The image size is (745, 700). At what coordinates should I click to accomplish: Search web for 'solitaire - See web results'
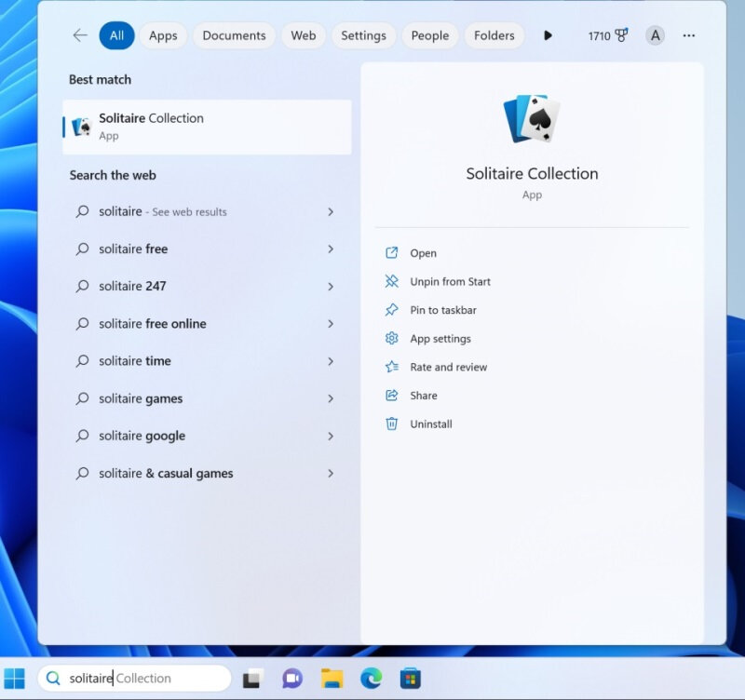coord(207,211)
